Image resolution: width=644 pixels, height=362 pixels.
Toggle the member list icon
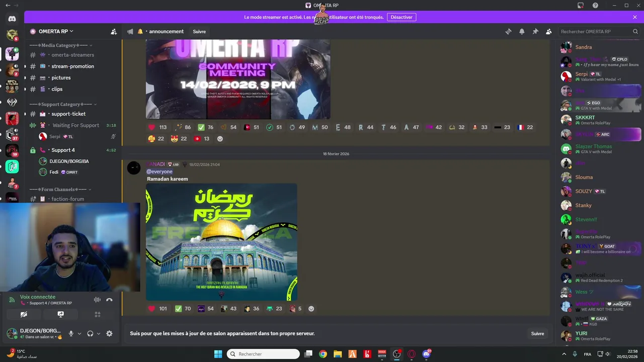pos(549,31)
